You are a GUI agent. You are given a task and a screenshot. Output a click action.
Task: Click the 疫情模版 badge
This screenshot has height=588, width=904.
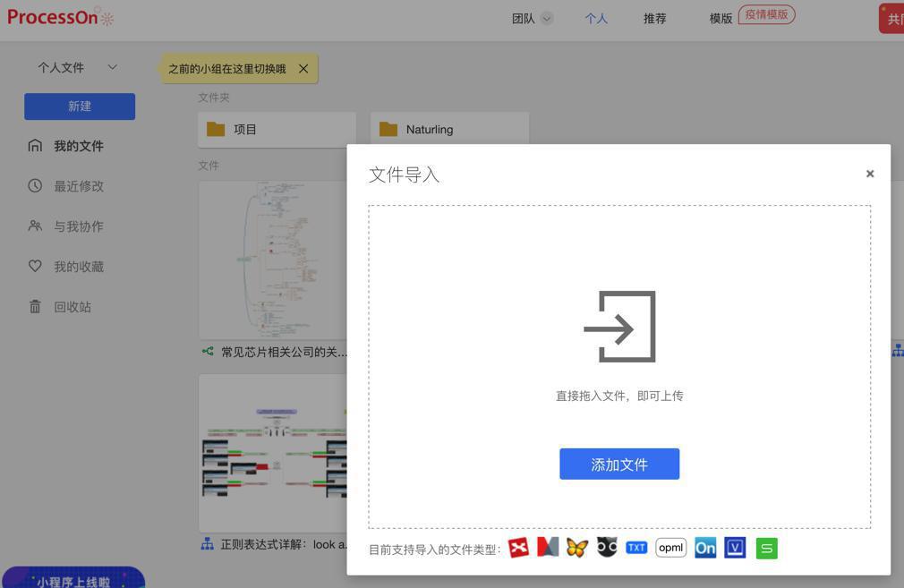766,14
